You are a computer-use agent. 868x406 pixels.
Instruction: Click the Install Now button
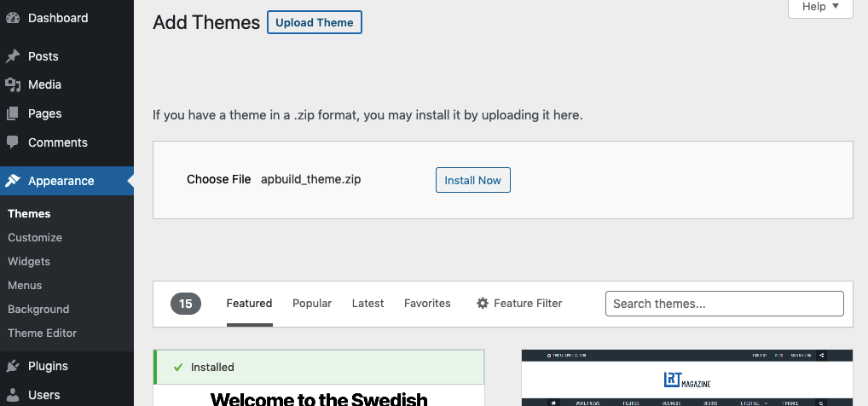pyautogui.click(x=472, y=180)
